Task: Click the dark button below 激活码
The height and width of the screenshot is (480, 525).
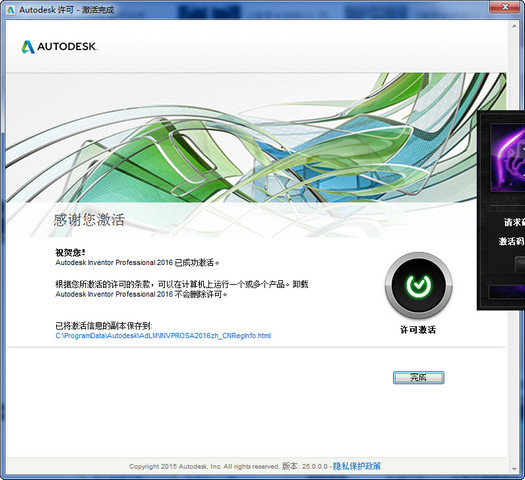Action: 520,263
